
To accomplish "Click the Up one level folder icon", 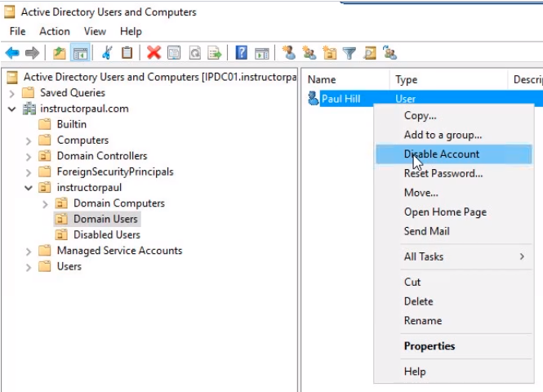I will coord(60,53).
